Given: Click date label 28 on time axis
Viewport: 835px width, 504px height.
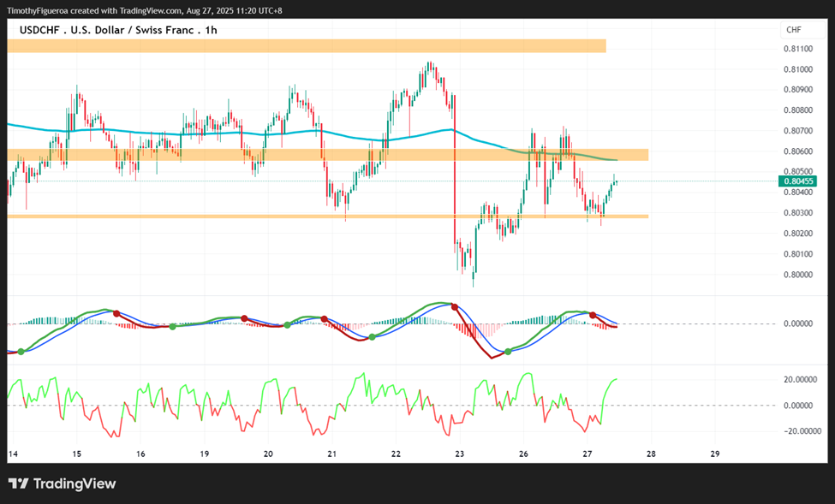Looking at the screenshot, I should pos(651,454).
